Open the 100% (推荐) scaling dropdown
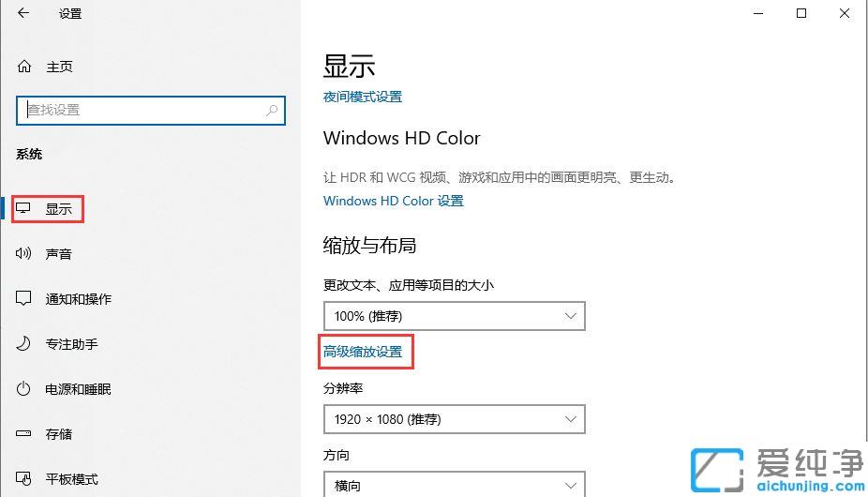Image resolution: width=868 pixels, height=497 pixels. pos(454,316)
